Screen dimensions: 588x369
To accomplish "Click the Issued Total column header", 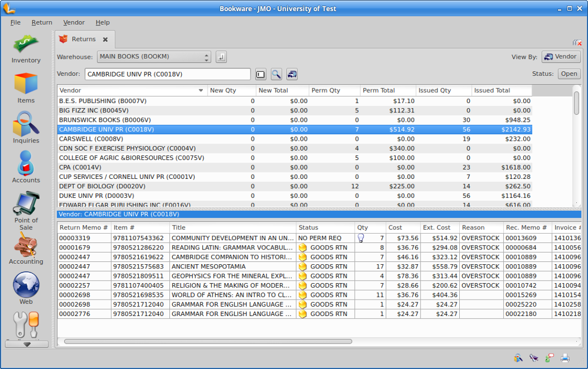I will coord(502,91).
